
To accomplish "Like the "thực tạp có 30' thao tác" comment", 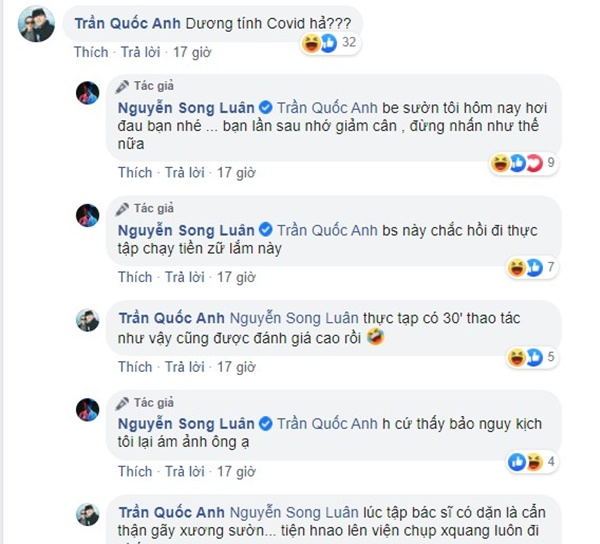I will coord(135,367).
